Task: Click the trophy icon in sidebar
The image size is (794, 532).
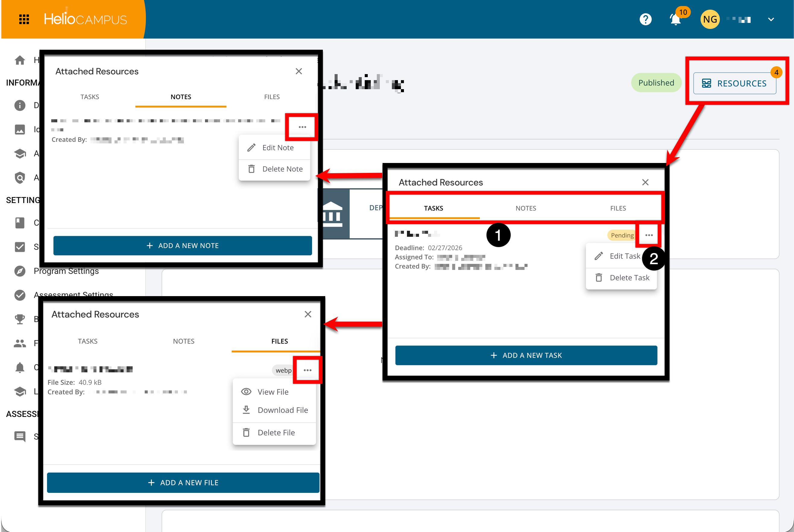Action: pyautogui.click(x=20, y=319)
